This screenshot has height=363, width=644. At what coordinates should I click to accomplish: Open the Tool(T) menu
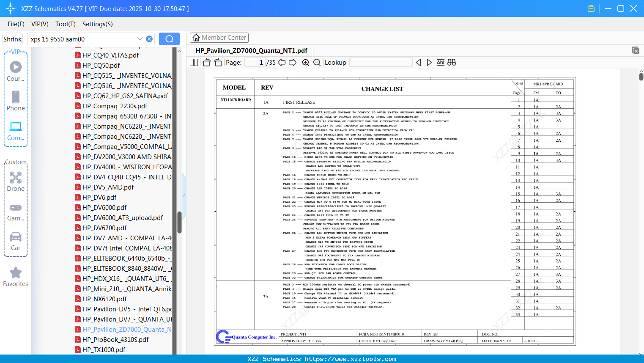point(66,24)
